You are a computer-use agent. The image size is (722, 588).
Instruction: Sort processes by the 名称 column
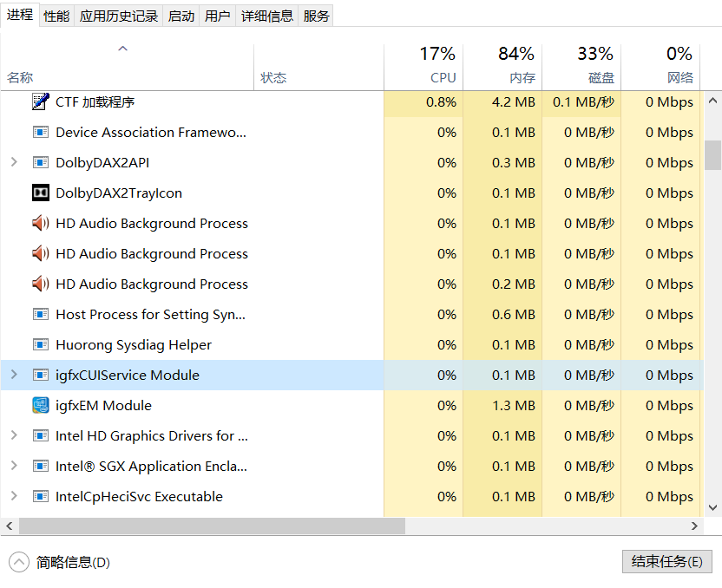[x=127, y=67]
